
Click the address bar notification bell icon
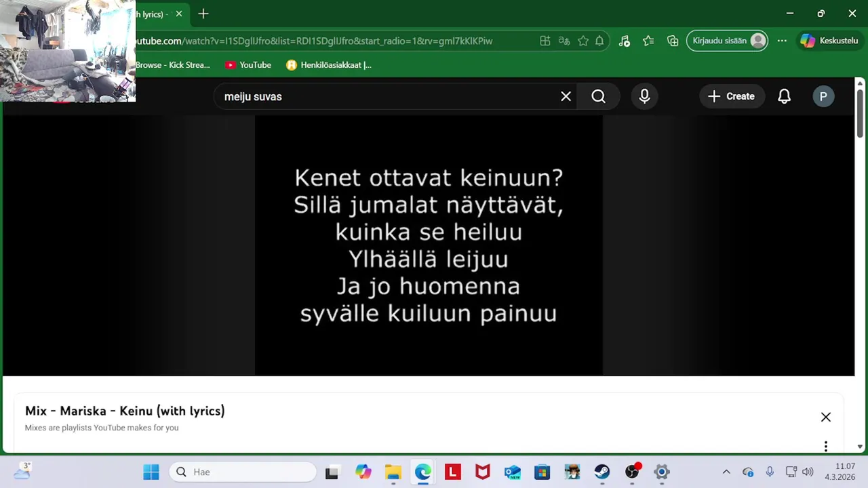coord(599,41)
